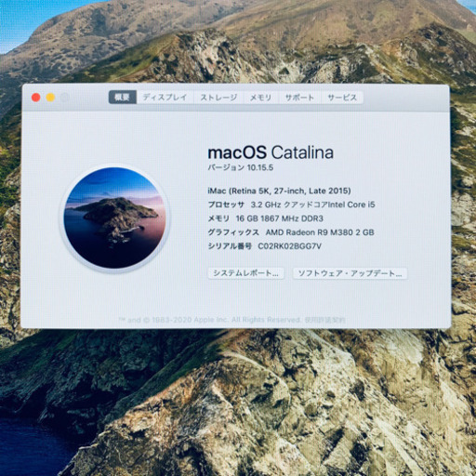476x476 pixels.
Task: Open the ディスプレイ tab
Action: point(165,98)
